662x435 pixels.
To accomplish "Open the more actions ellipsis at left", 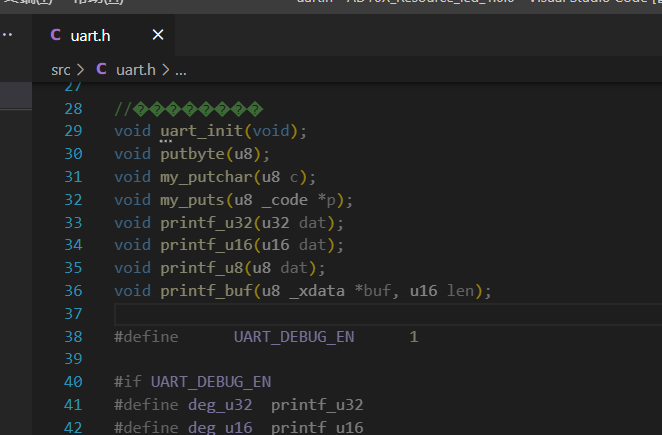I will point(7,35).
